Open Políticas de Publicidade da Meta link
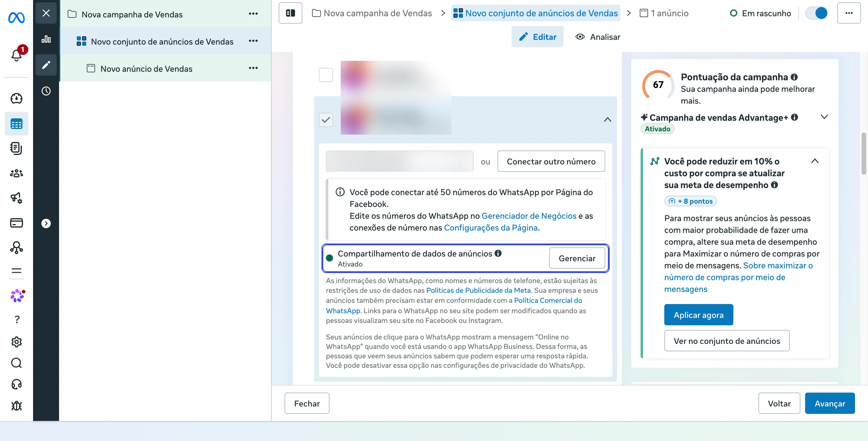The image size is (868, 441). (478, 290)
